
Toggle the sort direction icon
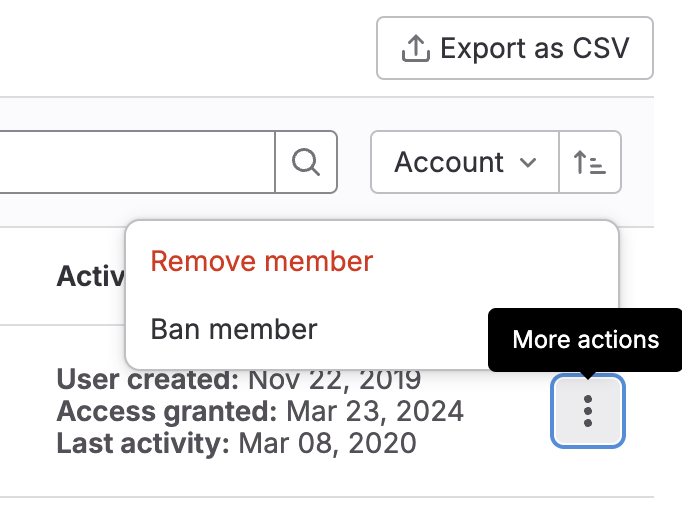(590, 162)
